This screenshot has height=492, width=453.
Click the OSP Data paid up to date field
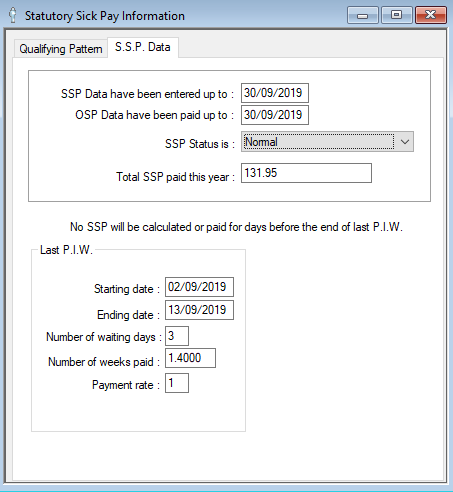coord(275,115)
